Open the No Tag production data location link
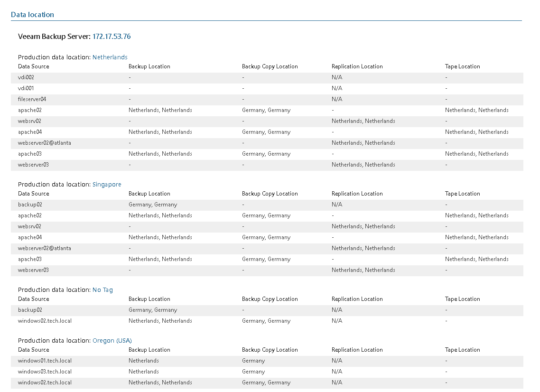 (102, 289)
